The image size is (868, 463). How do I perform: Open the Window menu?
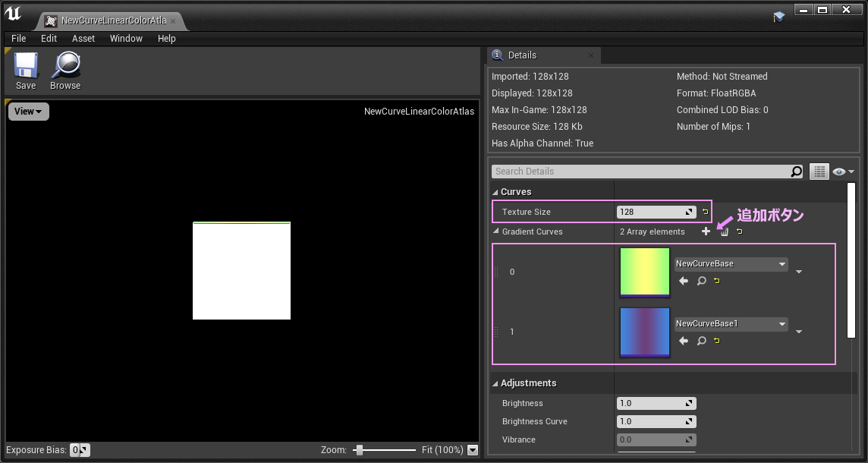coord(126,38)
